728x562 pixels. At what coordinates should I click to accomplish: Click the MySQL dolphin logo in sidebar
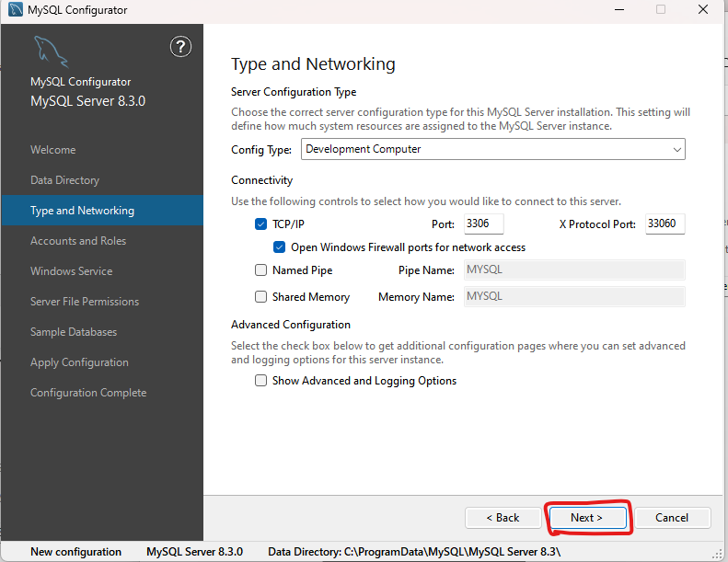(x=51, y=52)
